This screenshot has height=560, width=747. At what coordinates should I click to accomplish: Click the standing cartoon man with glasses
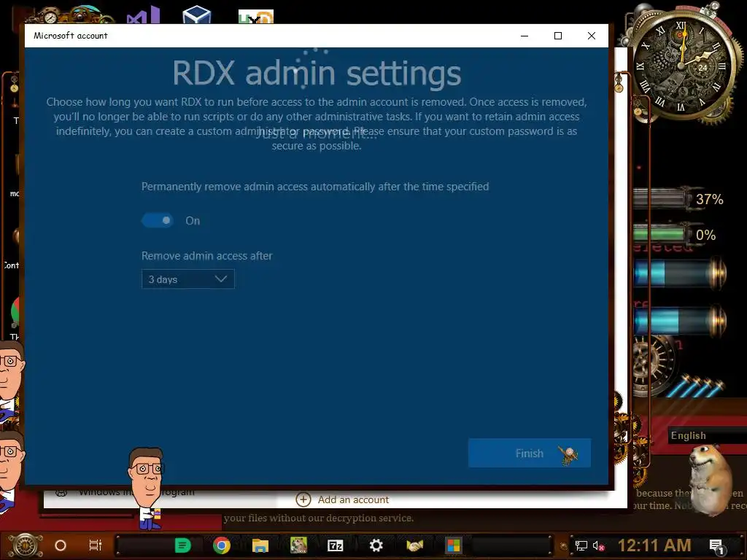click(147, 489)
